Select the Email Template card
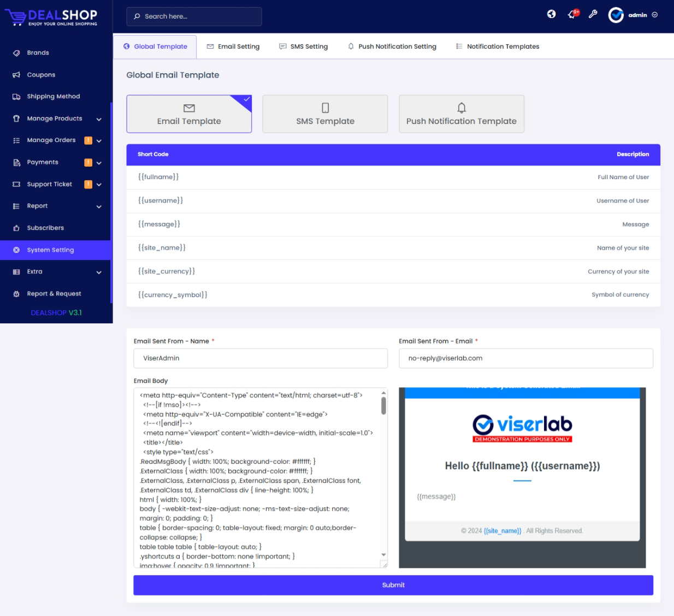This screenshot has height=616, width=674. [189, 114]
